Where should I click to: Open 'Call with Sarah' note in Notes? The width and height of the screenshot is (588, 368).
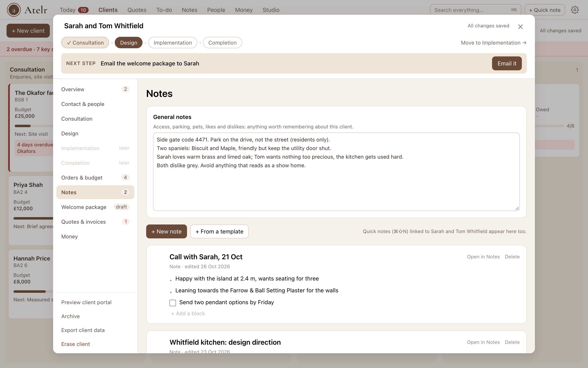483,257
